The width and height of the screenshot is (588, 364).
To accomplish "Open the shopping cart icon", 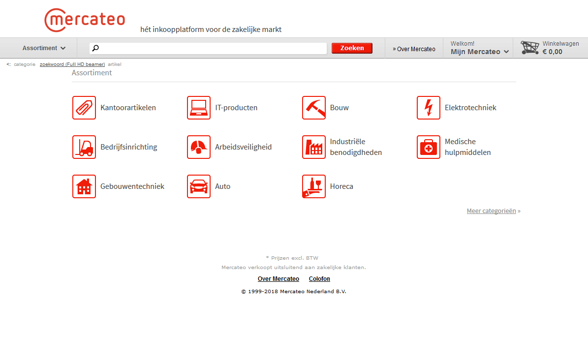I will (x=530, y=48).
